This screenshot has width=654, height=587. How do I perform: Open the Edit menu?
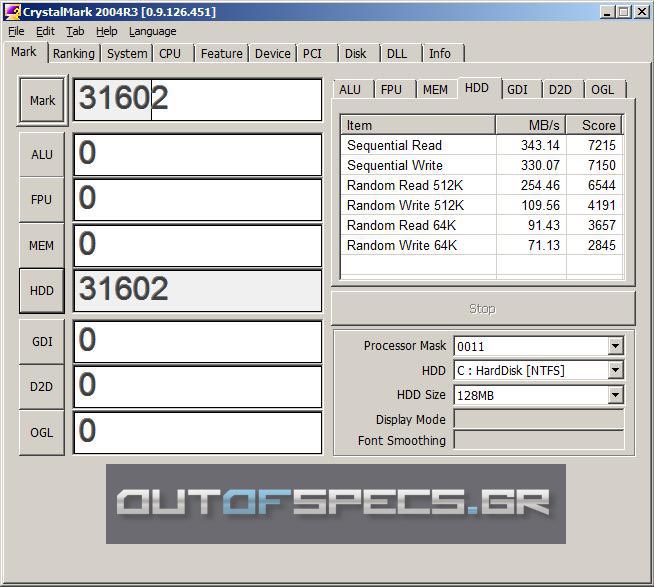(45, 31)
